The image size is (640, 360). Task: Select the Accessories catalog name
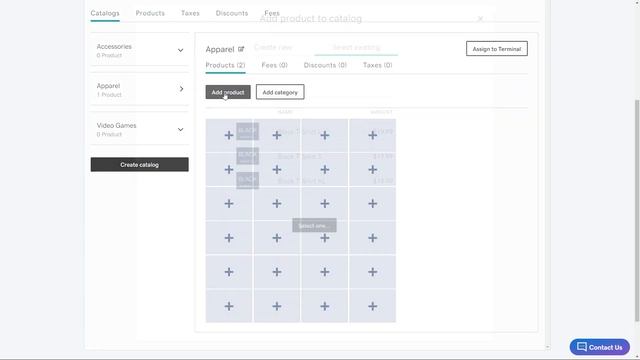(114, 47)
